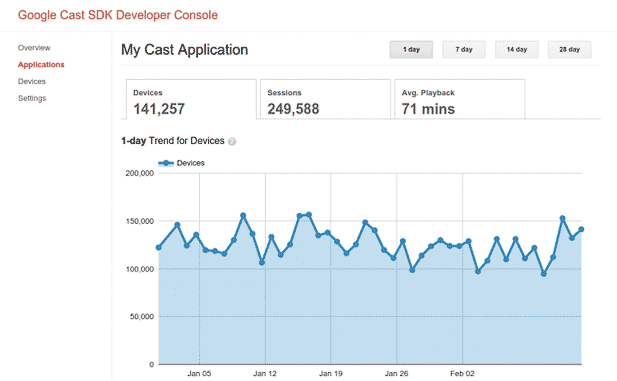Open the Sessions metric tab

[x=325, y=99]
